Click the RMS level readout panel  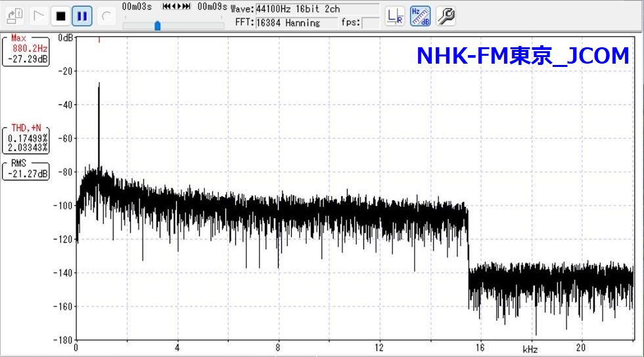pos(26,169)
